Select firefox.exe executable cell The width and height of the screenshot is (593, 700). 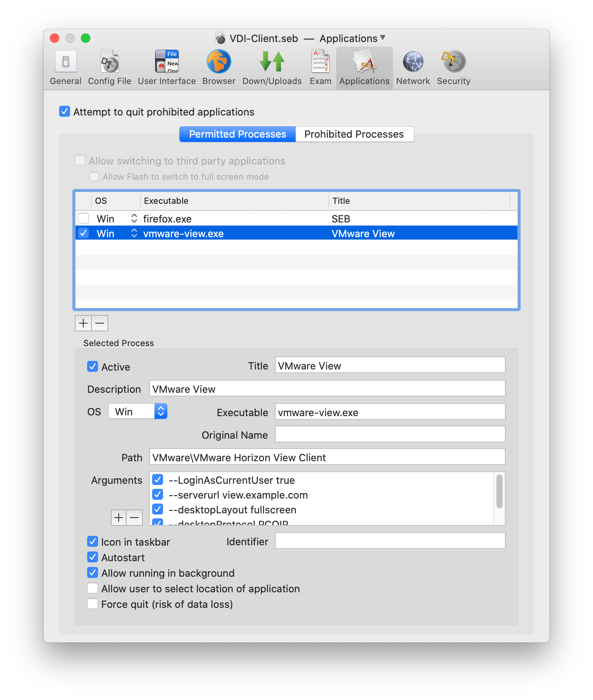(167, 219)
